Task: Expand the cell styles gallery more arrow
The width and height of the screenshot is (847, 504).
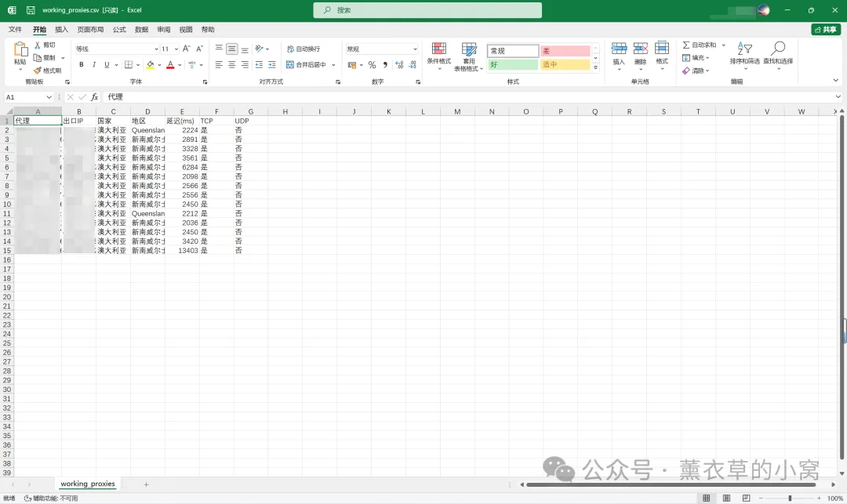Action: pos(596,68)
